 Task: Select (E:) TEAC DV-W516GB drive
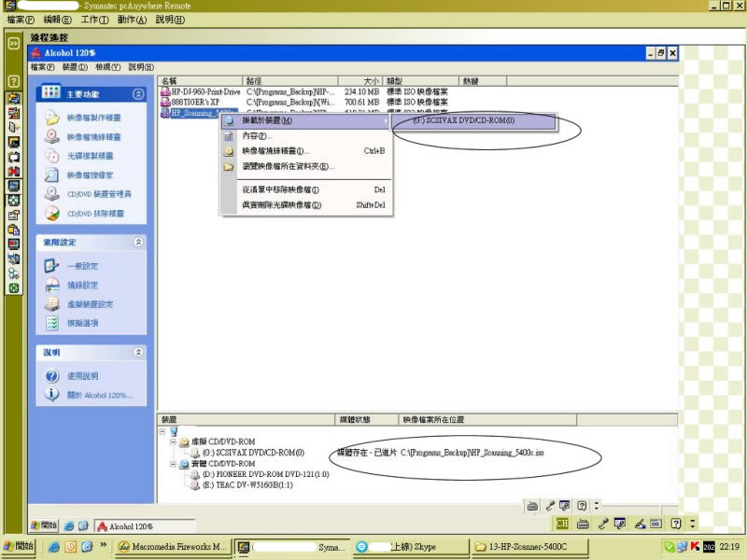point(247,485)
